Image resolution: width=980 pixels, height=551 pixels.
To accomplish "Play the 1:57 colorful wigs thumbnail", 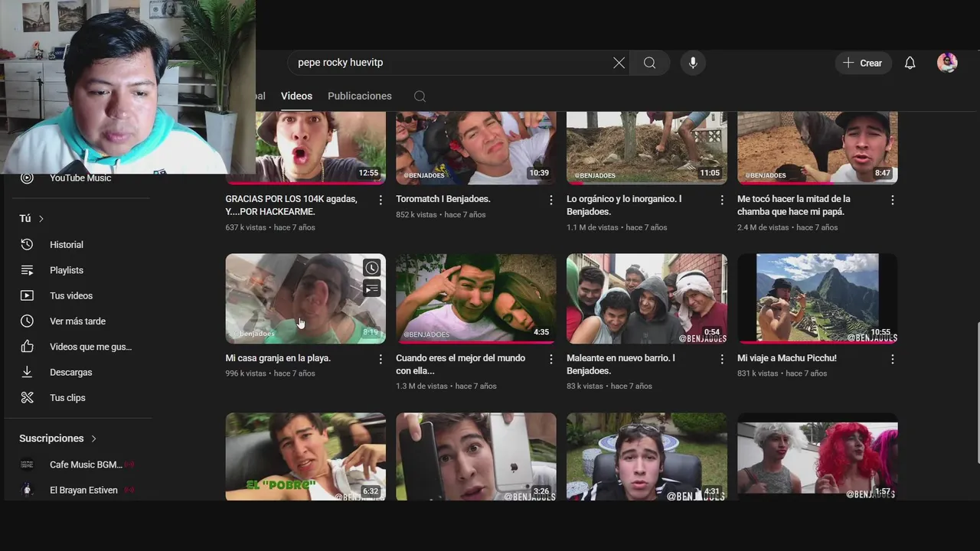I will tap(817, 457).
